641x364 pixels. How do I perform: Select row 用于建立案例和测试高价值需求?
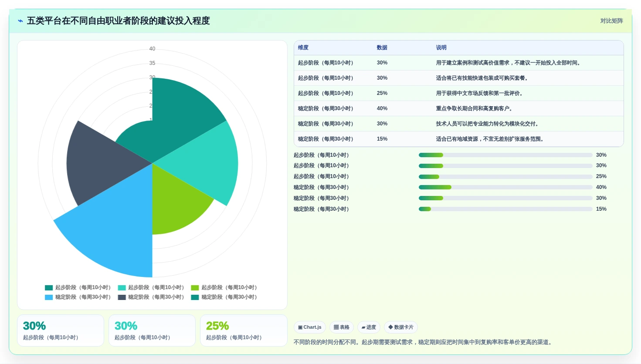(459, 63)
